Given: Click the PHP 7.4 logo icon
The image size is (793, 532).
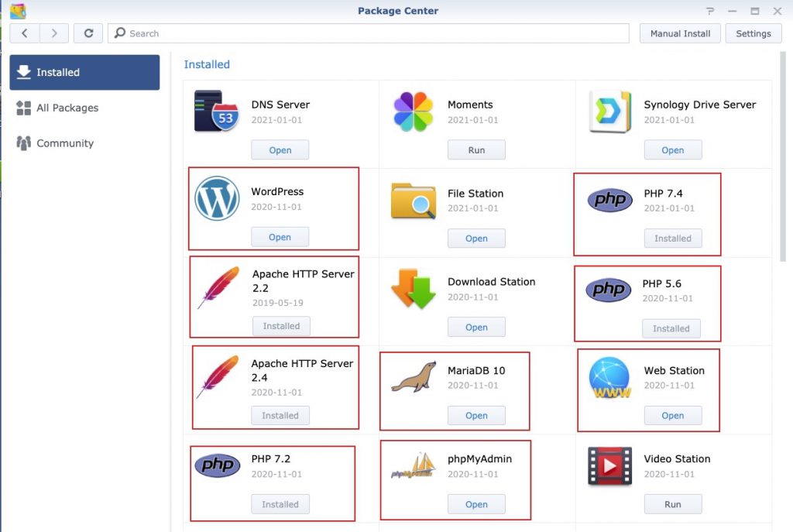Looking at the screenshot, I should click(610, 200).
